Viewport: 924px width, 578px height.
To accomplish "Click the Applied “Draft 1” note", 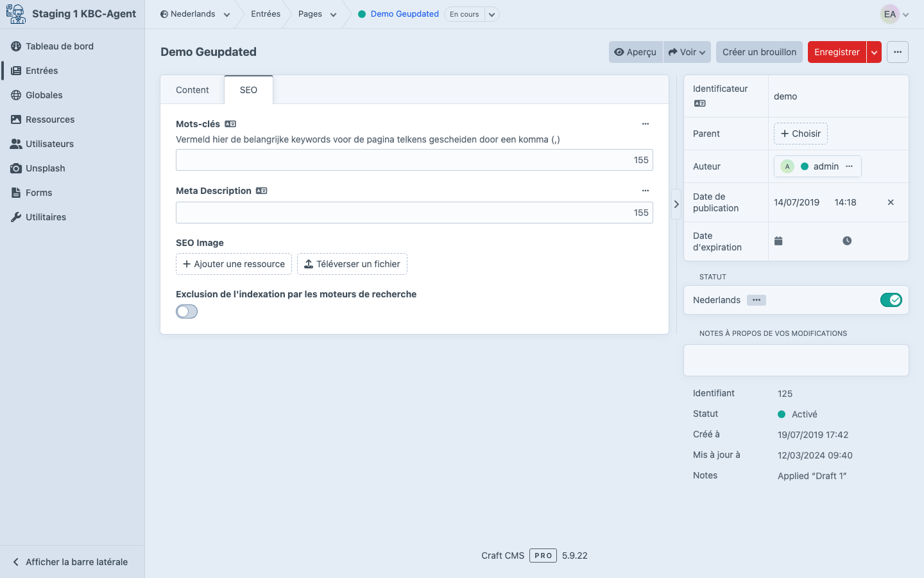I will point(812,476).
